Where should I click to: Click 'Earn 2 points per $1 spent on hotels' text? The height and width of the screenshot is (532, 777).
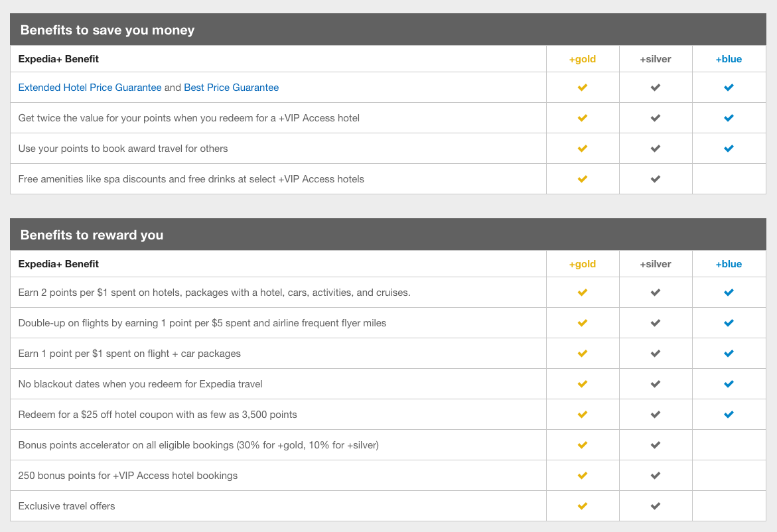point(214,293)
